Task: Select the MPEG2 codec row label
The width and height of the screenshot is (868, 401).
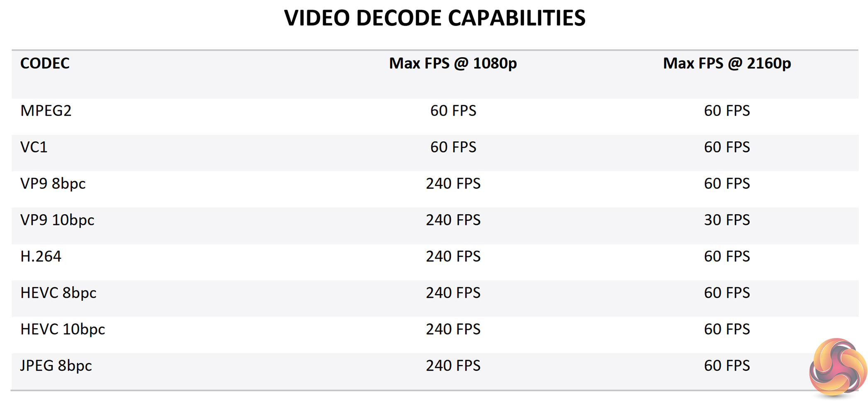Action: (x=46, y=111)
